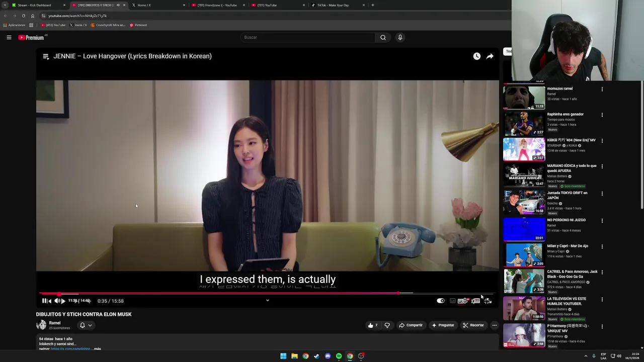Open the LA TELEVISIÓN VS ESTE HUMILDE YOUTUBER video
This screenshot has height=362, width=644.
[x=567, y=301]
